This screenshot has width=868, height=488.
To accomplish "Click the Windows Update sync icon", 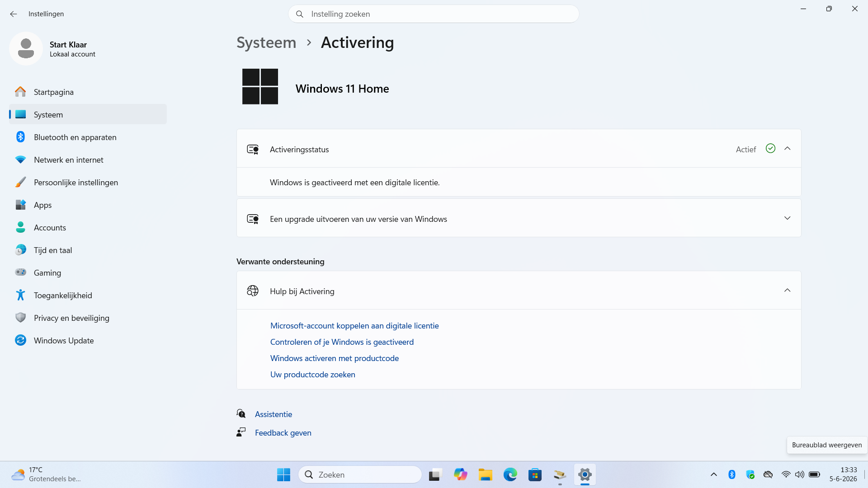I will 20,340.
